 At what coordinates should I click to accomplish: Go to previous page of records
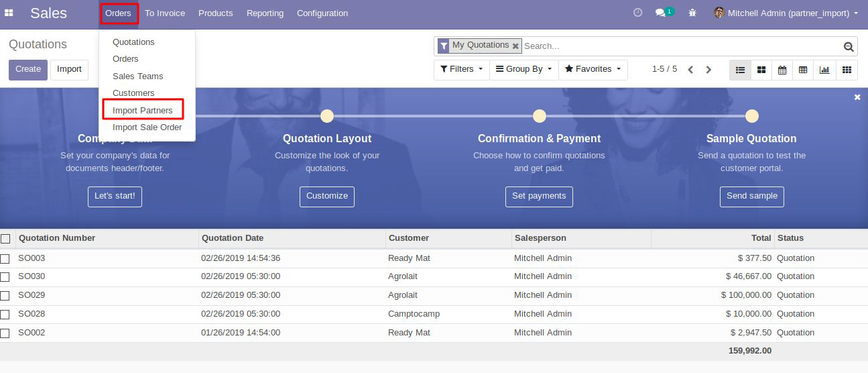coord(690,69)
